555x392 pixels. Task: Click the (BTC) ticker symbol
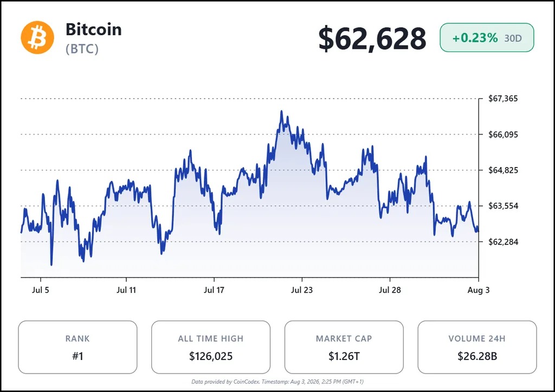(82, 49)
